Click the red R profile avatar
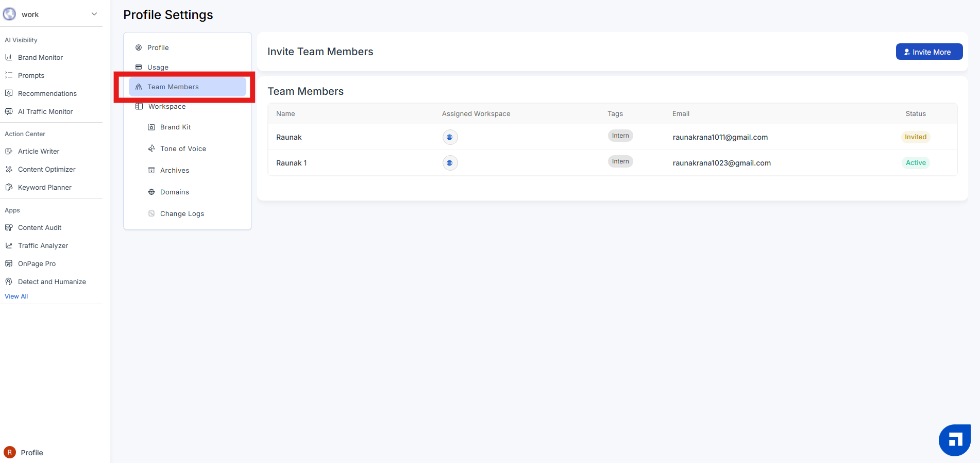 click(x=9, y=452)
